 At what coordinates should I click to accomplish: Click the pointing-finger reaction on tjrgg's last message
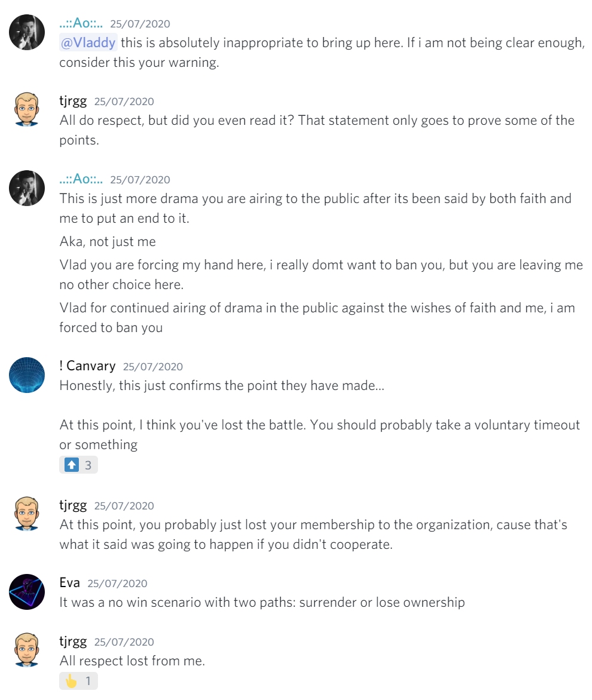coord(78,681)
